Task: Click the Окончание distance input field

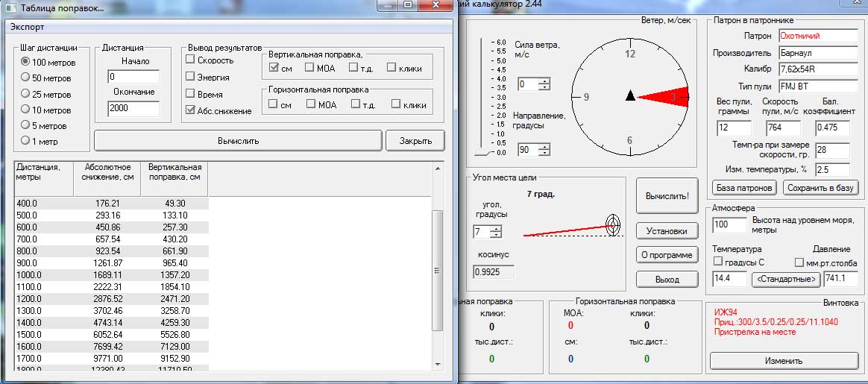Action: (133, 110)
